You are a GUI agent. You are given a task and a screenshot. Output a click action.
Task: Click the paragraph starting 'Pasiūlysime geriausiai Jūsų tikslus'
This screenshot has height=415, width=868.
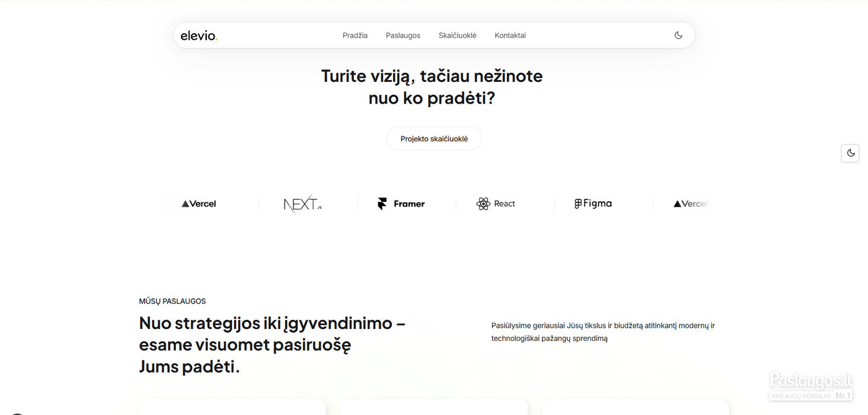[603, 332]
